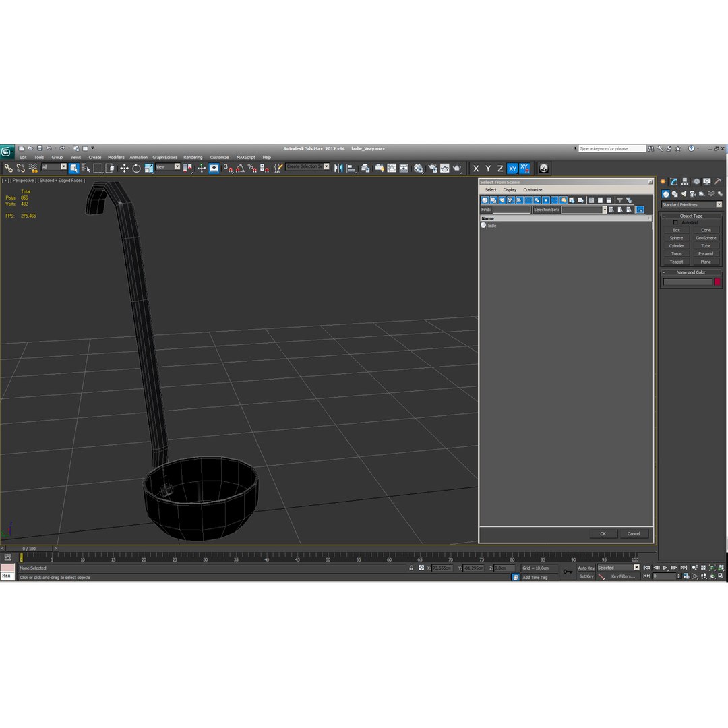Open the Curve Editor
Screen dimensions: 728x728
[392, 168]
